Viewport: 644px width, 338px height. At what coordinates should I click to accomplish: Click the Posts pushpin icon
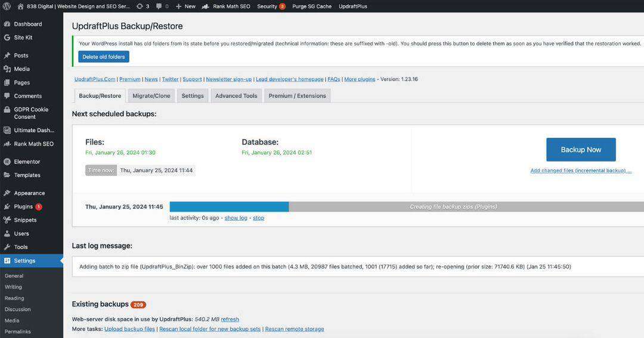pyautogui.click(x=7, y=55)
